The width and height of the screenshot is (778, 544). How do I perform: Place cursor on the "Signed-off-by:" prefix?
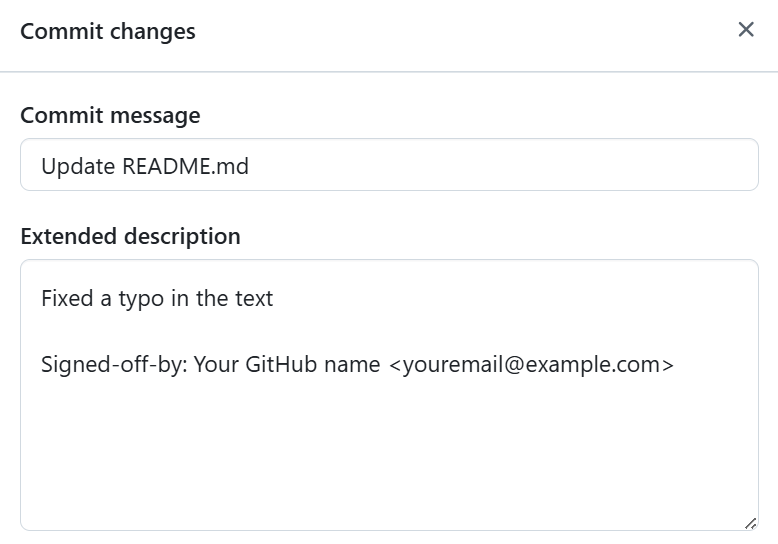click(114, 364)
